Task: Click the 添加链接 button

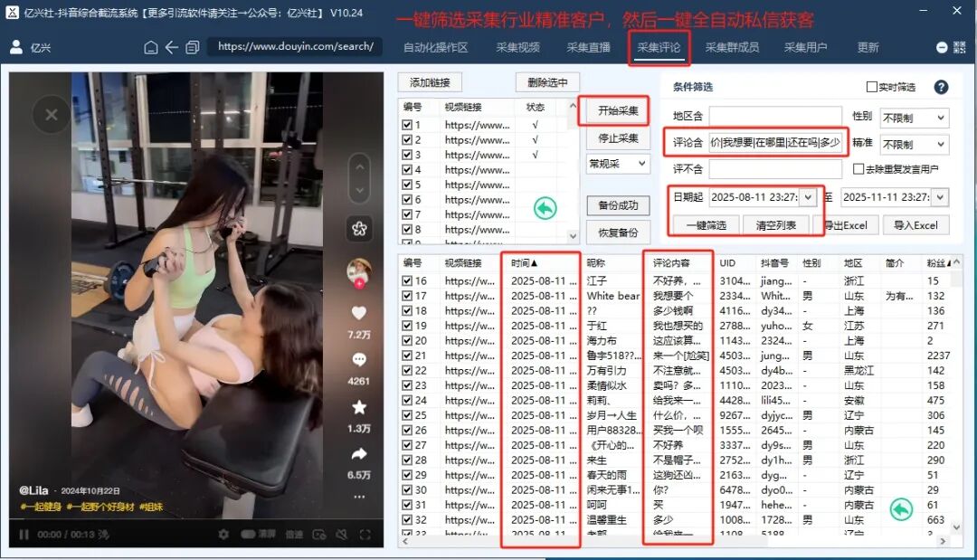Action: click(x=430, y=82)
